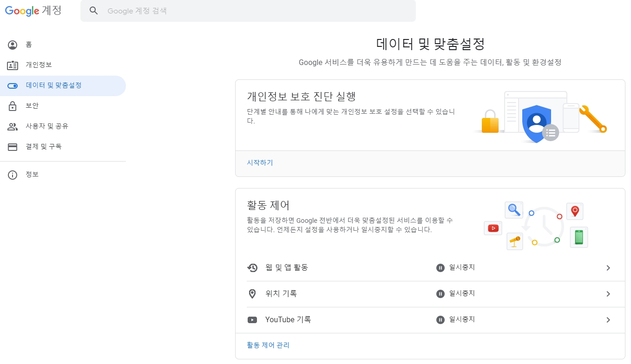
Task: Click the 웹 및 앱 활동 history icon
Action: 252,268
